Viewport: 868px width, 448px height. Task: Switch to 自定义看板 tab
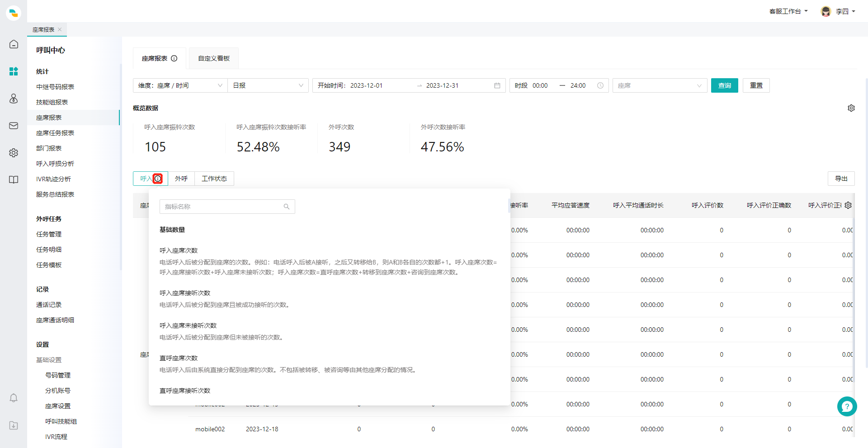(214, 58)
